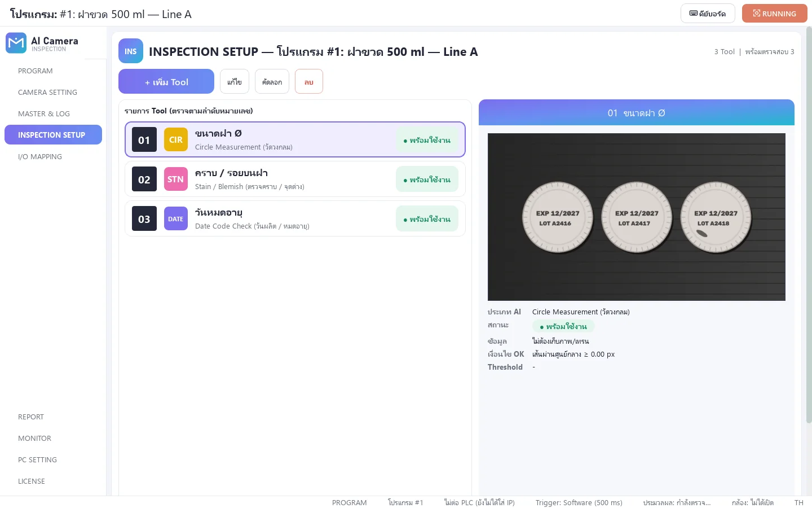Open LICENSE page
Viewport: 812px width, 508px height.
coord(53,481)
